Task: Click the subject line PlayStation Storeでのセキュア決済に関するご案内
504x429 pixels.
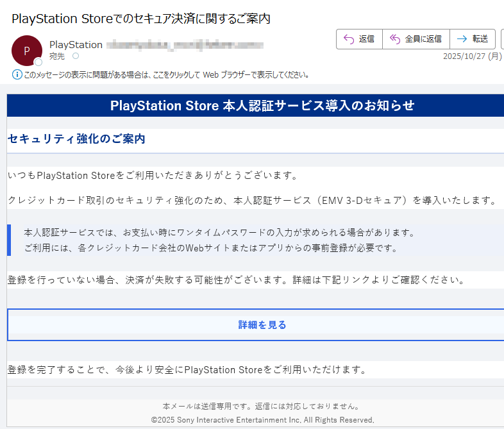Action: click(x=141, y=19)
